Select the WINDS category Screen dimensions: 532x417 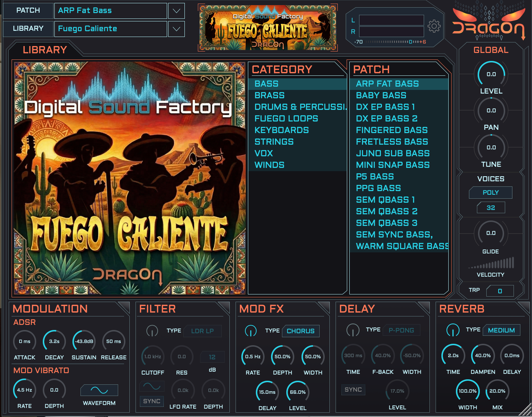(x=298, y=165)
